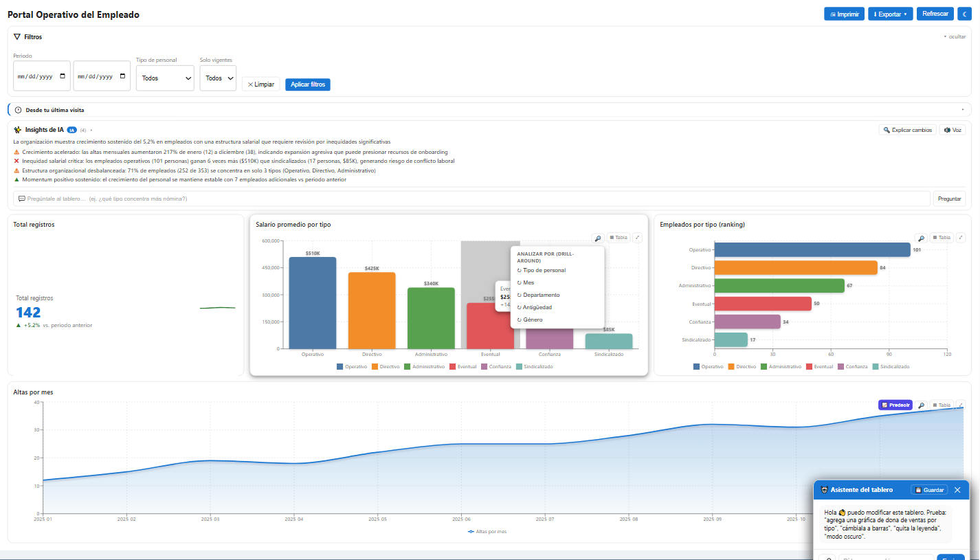Toggle Tabla view on Empleados por tipo chart
The height and width of the screenshot is (560, 980).
[942, 238]
